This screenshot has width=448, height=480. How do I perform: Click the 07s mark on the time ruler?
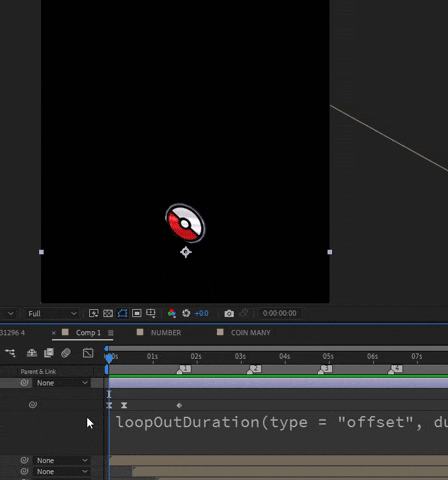point(417,357)
